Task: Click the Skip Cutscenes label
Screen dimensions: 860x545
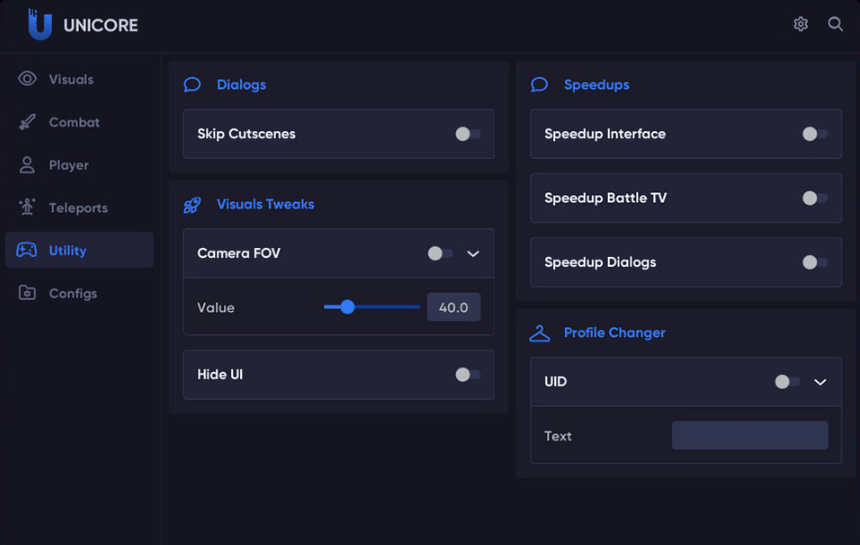Action: [246, 134]
